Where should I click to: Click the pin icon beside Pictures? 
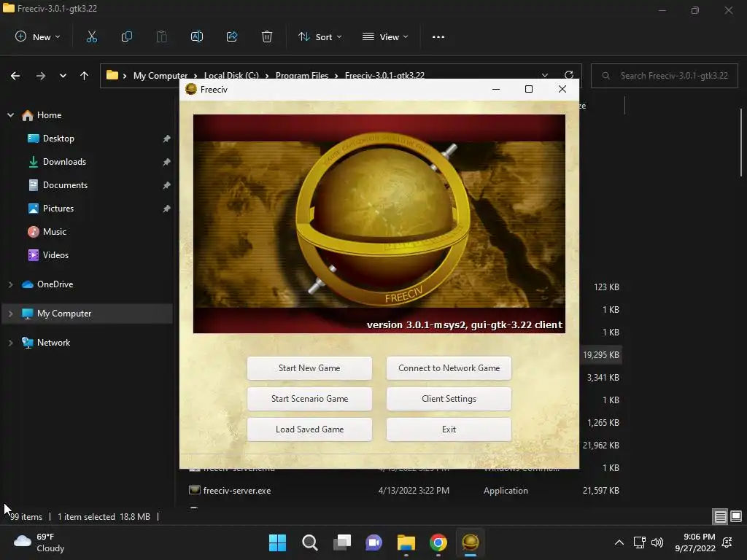pyautogui.click(x=166, y=209)
